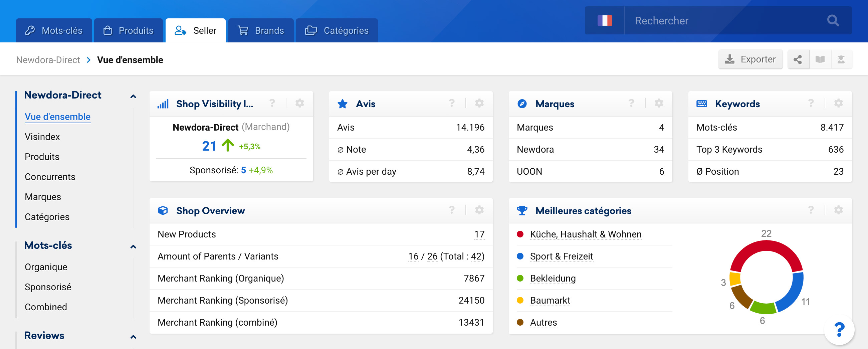This screenshot has width=868, height=349.
Task: Open Catégories in the sidebar
Action: (47, 217)
